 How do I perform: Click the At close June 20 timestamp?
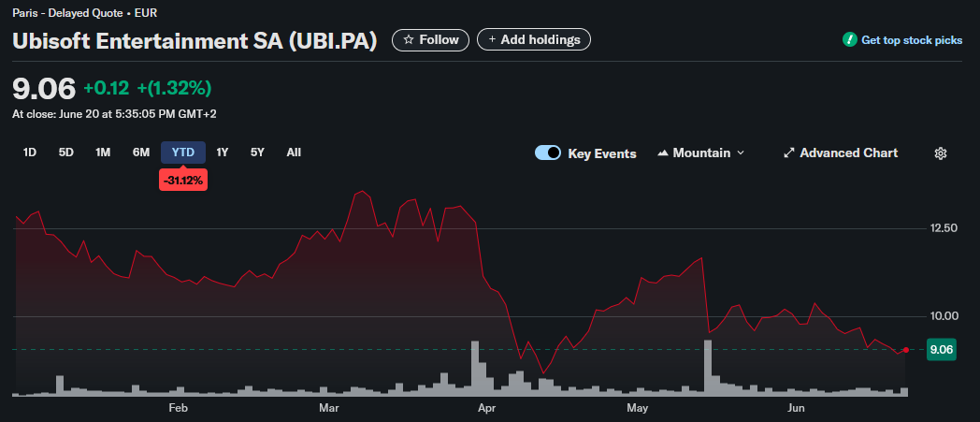pos(114,114)
